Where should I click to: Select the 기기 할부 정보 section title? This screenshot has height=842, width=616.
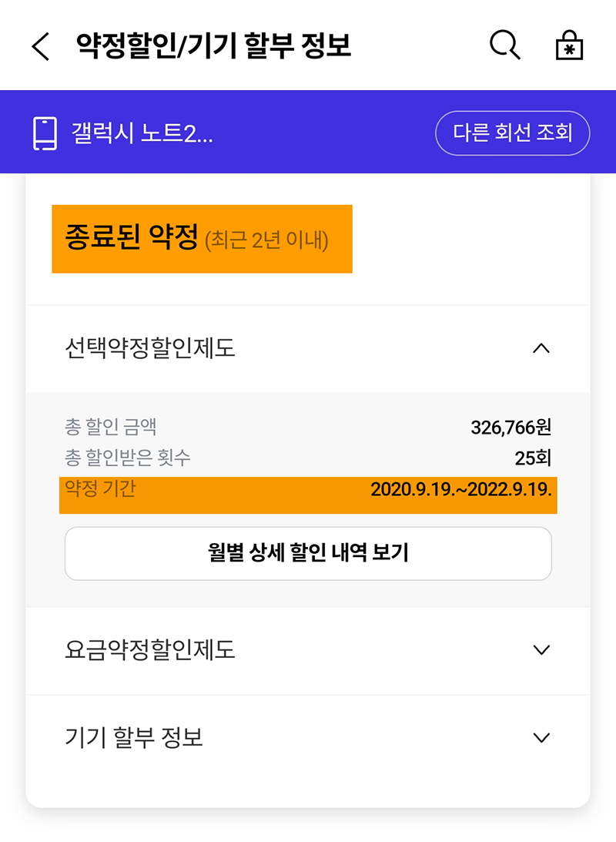[133, 737]
